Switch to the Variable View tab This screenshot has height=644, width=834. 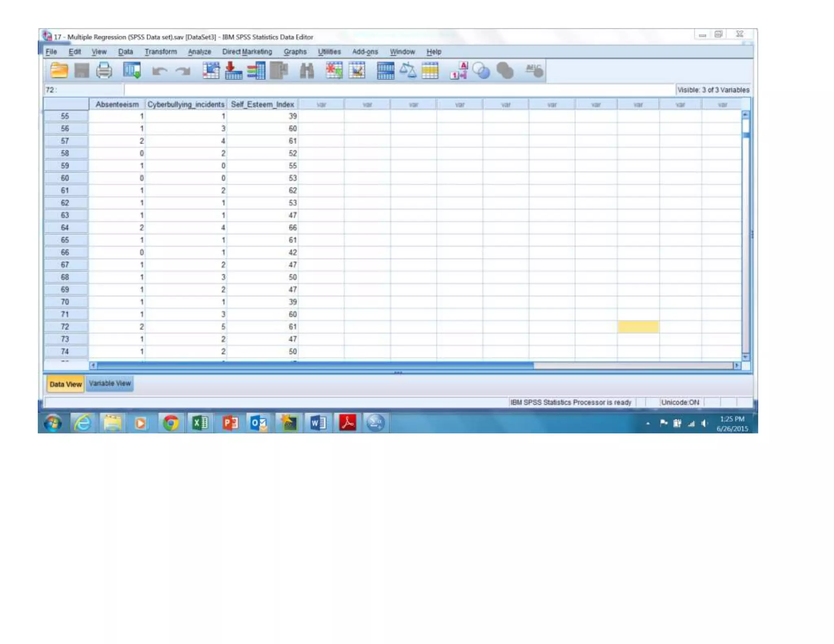110,384
